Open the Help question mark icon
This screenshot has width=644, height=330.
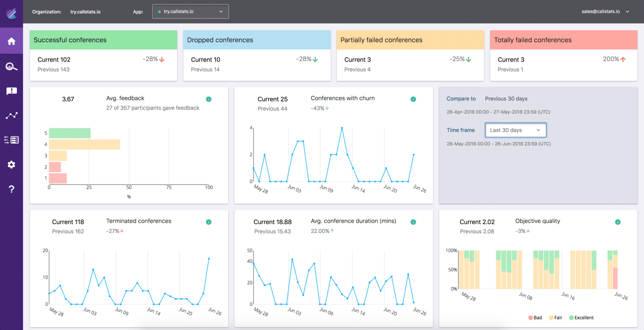click(x=11, y=189)
